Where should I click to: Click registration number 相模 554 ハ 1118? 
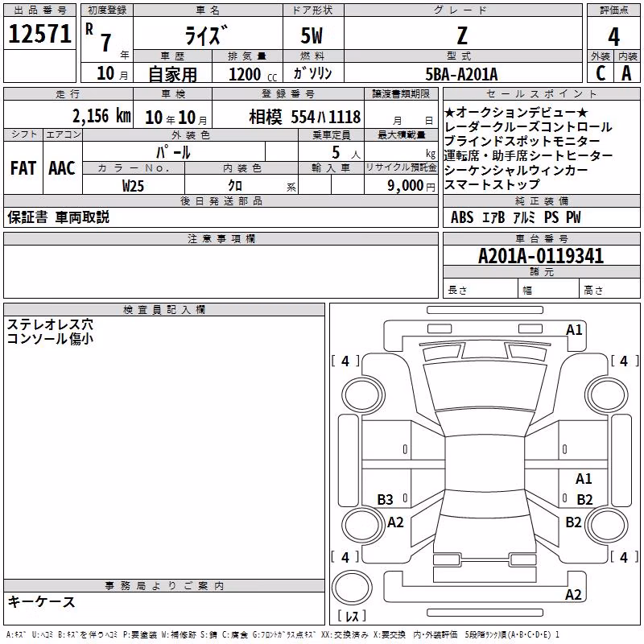pyautogui.click(x=305, y=117)
